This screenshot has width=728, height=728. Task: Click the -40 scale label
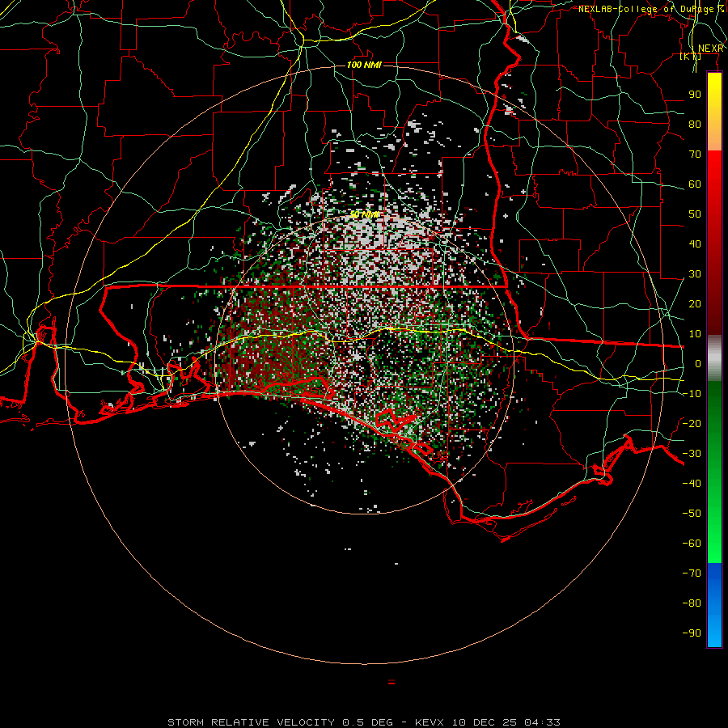(692, 484)
